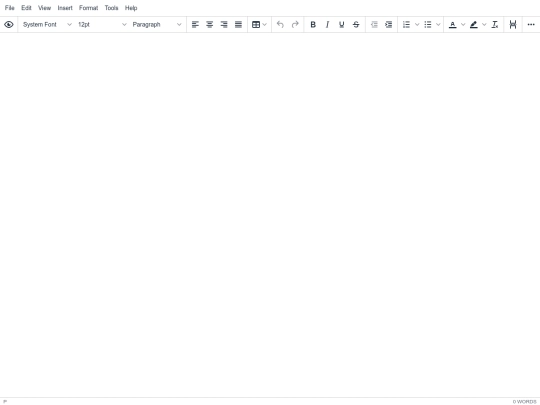Image resolution: width=540 pixels, height=405 pixels.
Task: Open the Edit menu
Action: [x=26, y=8]
